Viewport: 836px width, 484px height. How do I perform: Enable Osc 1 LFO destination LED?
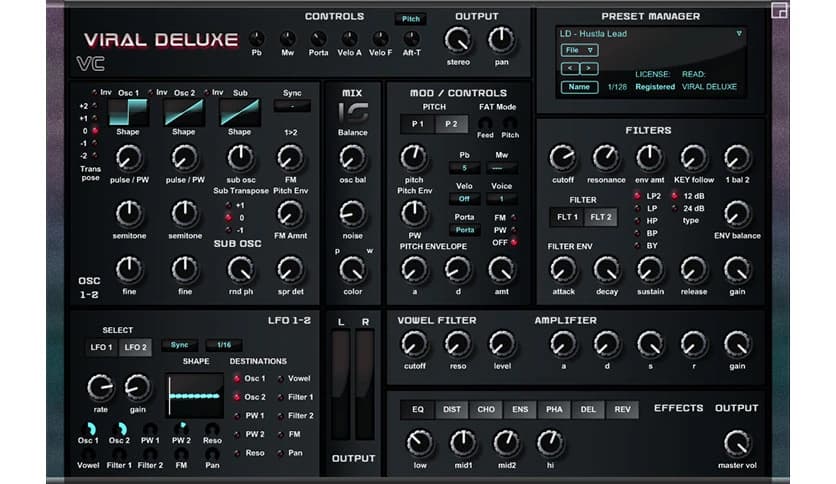237,378
